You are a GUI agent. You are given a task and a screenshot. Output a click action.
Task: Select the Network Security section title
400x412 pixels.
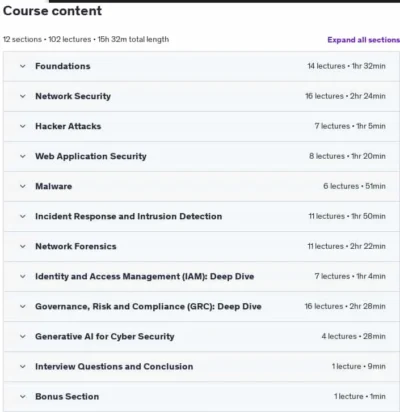(73, 96)
